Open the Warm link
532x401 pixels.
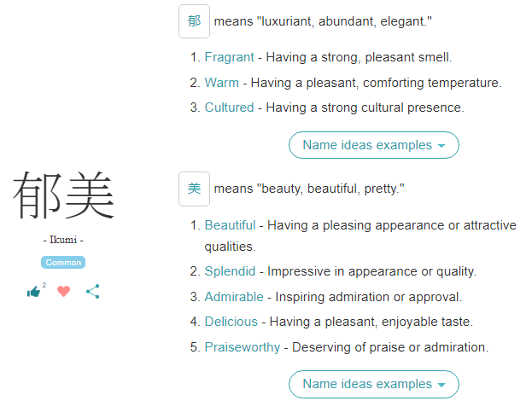221,83
